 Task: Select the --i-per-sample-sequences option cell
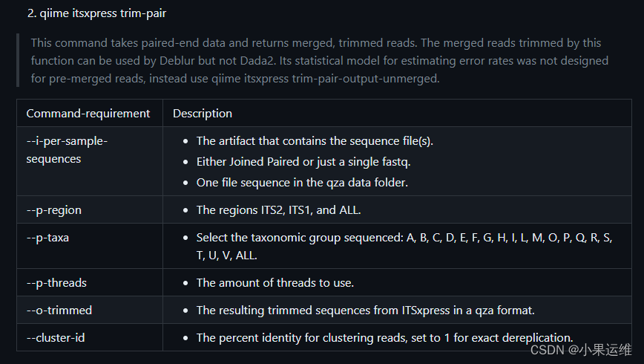(67, 149)
